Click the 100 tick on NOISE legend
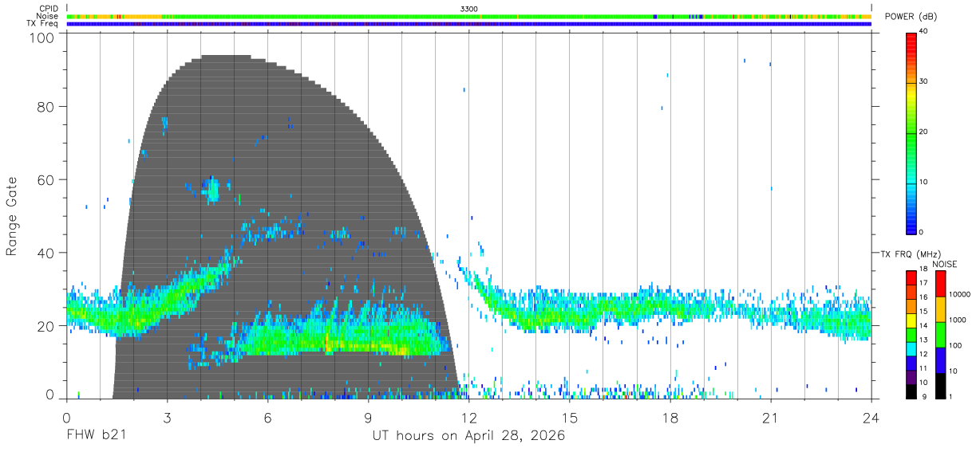Image resolution: width=980 pixels, height=452 pixels. click(956, 345)
